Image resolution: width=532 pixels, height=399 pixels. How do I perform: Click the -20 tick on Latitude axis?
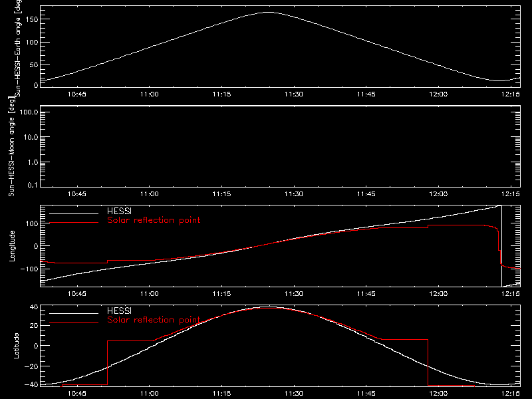click(x=31, y=366)
